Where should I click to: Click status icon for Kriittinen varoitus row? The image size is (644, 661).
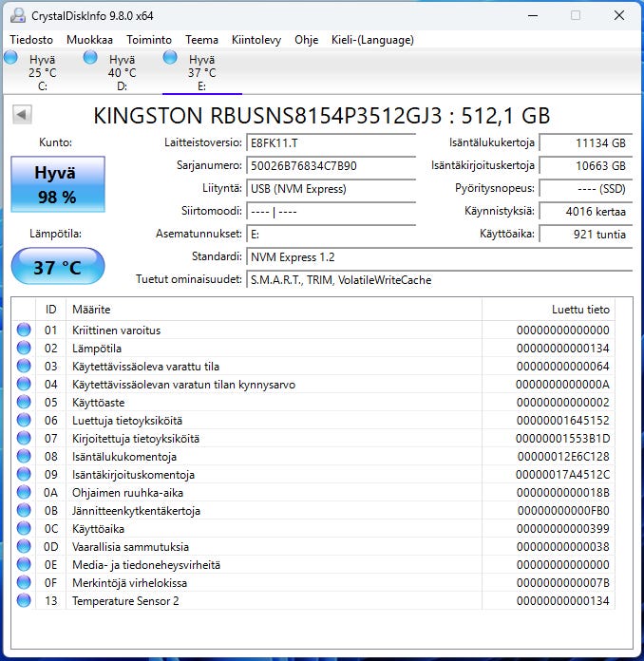(x=24, y=330)
